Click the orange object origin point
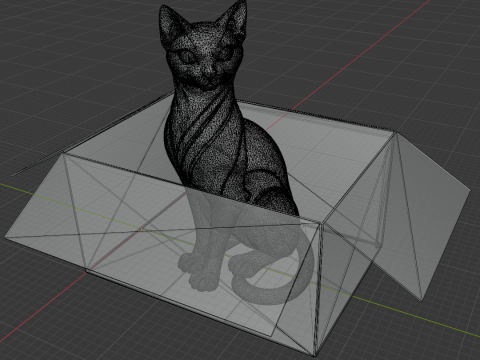 pyautogui.click(x=142, y=229)
